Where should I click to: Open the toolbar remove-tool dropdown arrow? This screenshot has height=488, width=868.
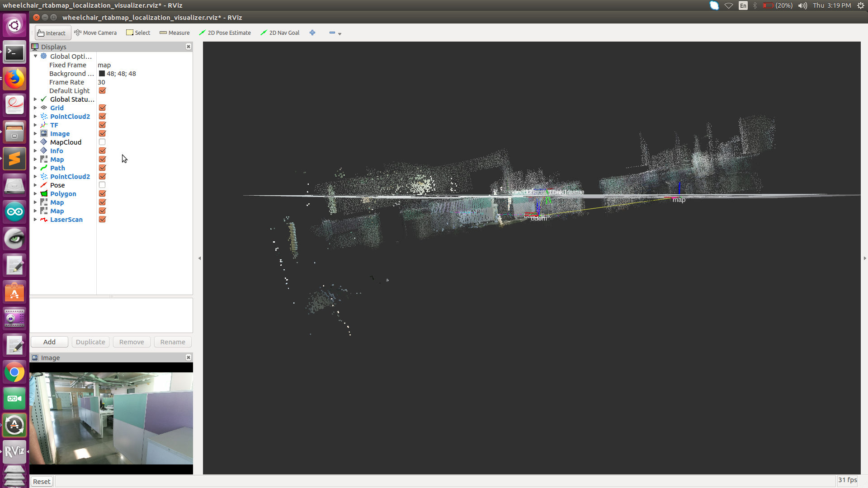click(340, 34)
